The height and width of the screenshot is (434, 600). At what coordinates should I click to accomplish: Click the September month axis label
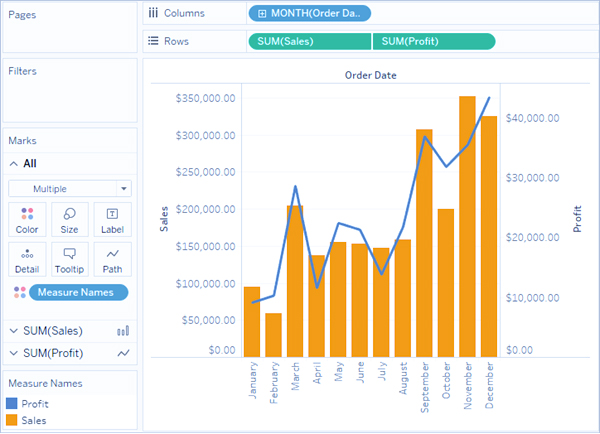(x=425, y=388)
